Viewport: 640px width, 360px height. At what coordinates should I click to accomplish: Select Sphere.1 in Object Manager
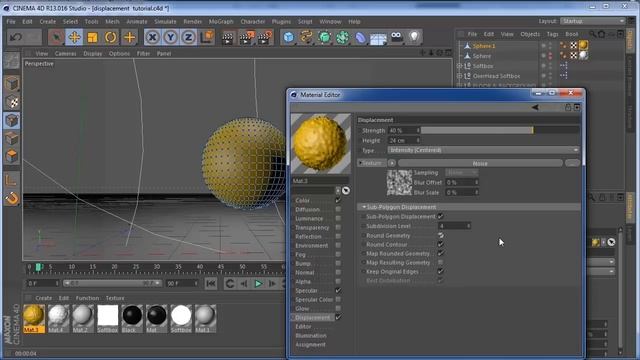pos(484,46)
